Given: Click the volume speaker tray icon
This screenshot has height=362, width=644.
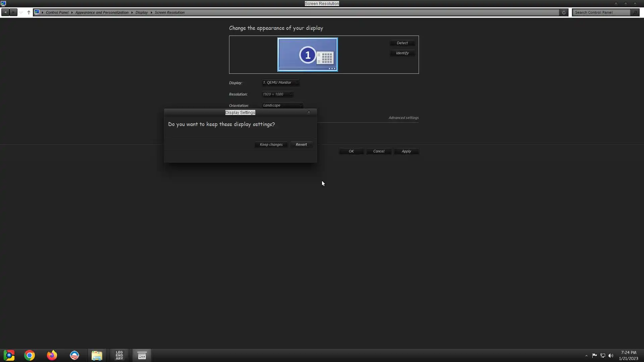Looking at the screenshot, I should (611, 356).
